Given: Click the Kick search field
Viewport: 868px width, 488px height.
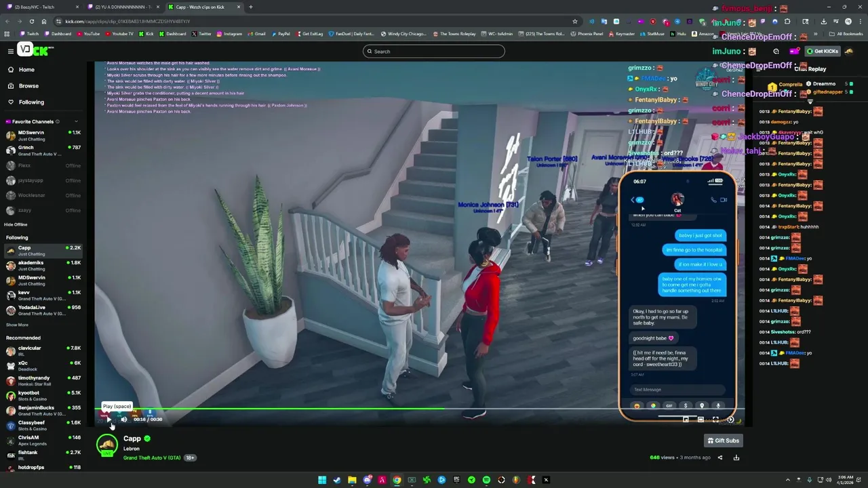Looking at the screenshot, I should 434,52.
